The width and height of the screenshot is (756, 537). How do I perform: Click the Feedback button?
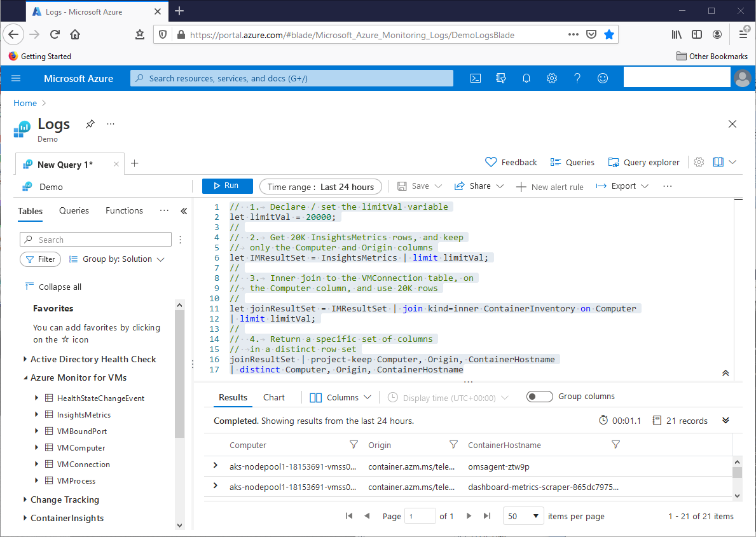[x=511, y=162]
